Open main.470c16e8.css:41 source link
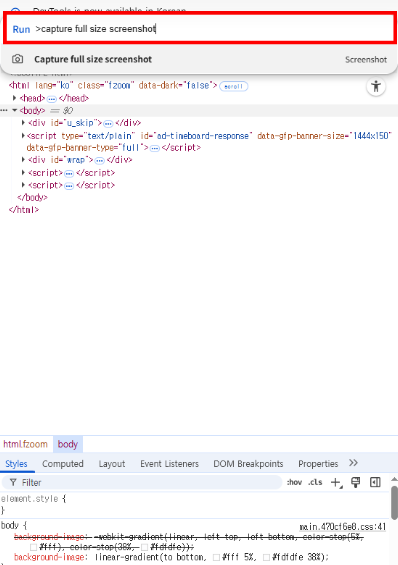 pyautogui.click(x=343, y=527)
